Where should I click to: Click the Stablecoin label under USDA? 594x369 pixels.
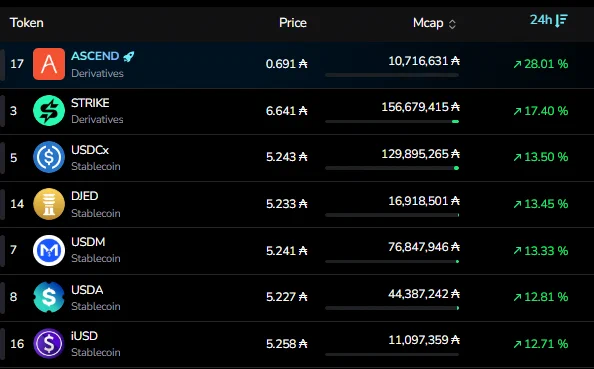tap(96, 306)
